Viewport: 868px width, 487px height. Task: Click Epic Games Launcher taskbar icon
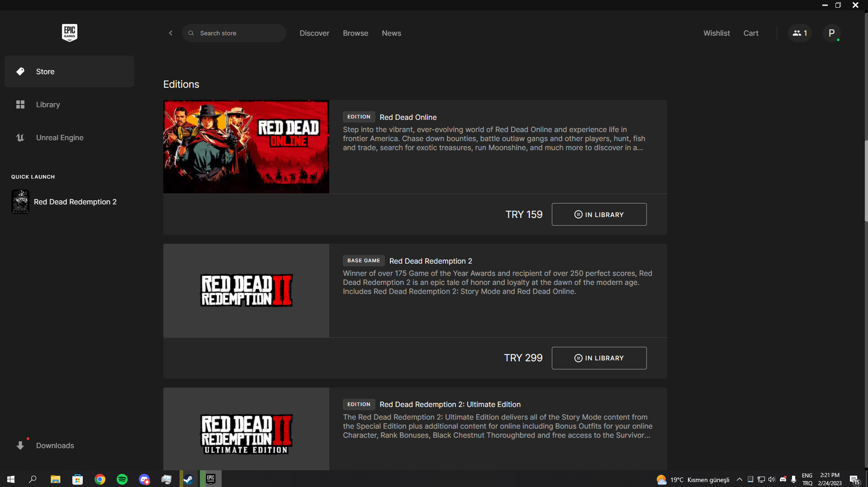[x=211, y=479]
